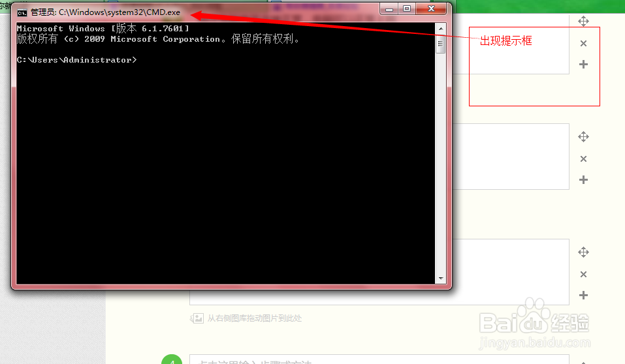Open the CMD window system menu icon
This screenshot has height=364, width=625.
point(22,13)
